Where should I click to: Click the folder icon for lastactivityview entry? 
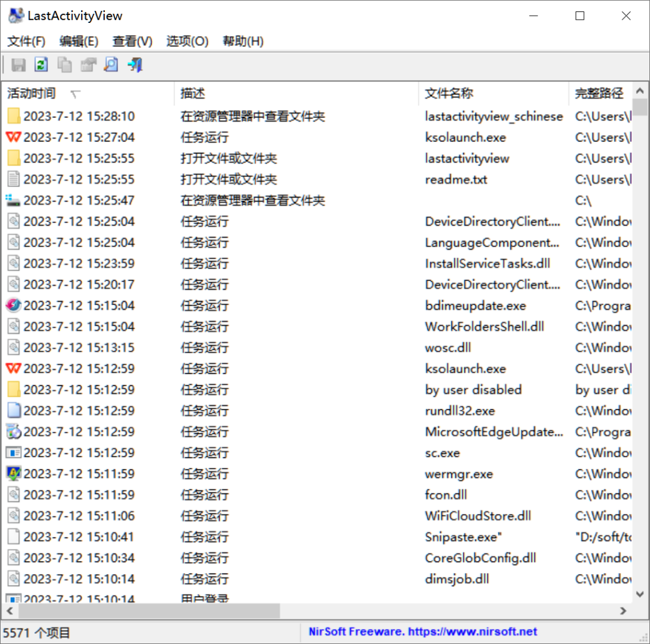pyautogui.click(x=13, y=158)
